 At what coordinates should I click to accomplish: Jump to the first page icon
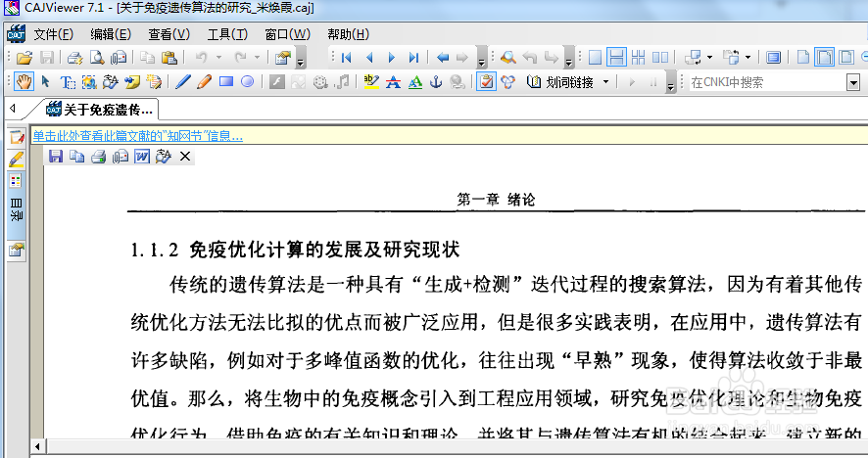[x=347, y=58]
